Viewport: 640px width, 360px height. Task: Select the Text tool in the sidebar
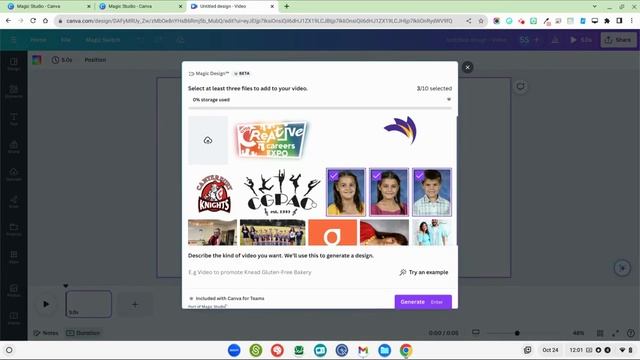tap(13, 119)
